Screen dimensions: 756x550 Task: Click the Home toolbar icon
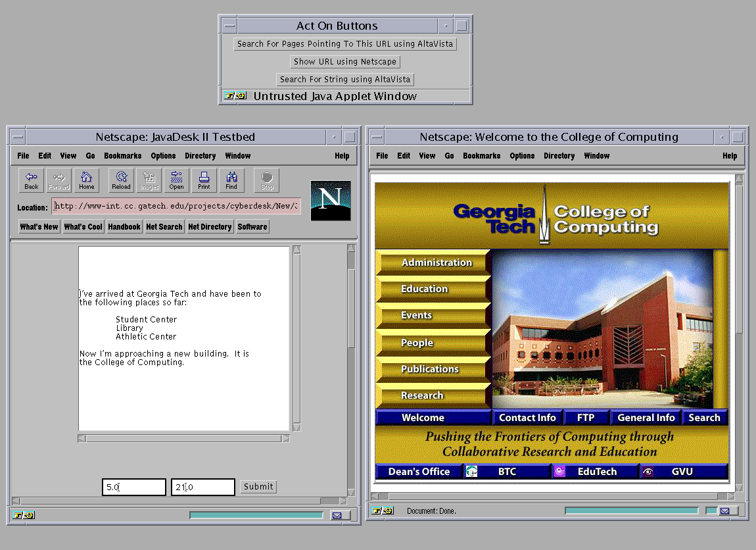click(x=87, y=180)
